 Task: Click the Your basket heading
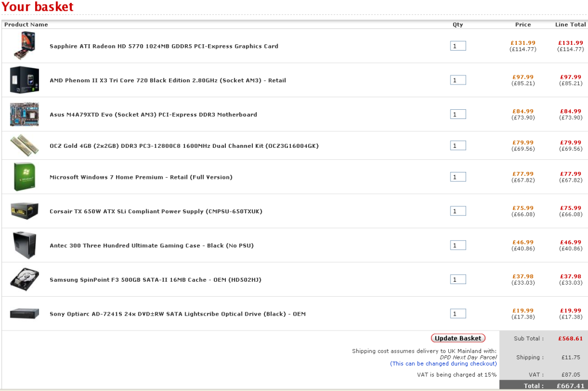click(x=37, y=6)
